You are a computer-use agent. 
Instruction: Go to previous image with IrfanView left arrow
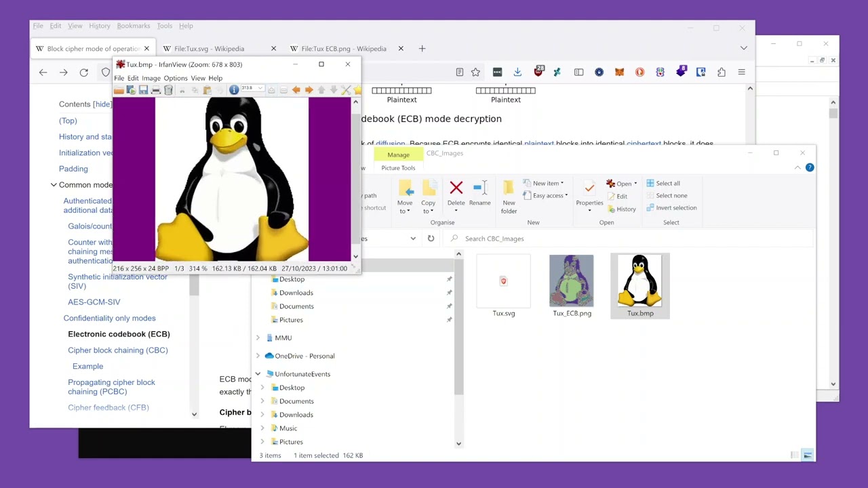(296, 90)
